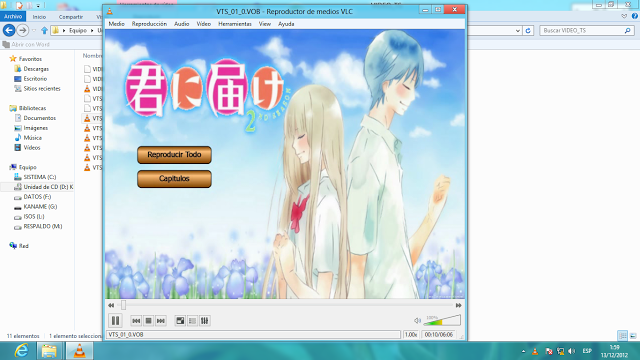Open the Herramientas menu
Image resolution: width=640 pixels, height=360 pixels.
point(235,24)
